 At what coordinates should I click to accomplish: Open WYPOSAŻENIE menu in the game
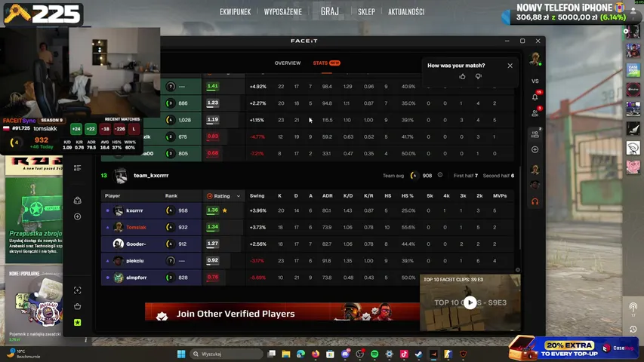[283, 12]
